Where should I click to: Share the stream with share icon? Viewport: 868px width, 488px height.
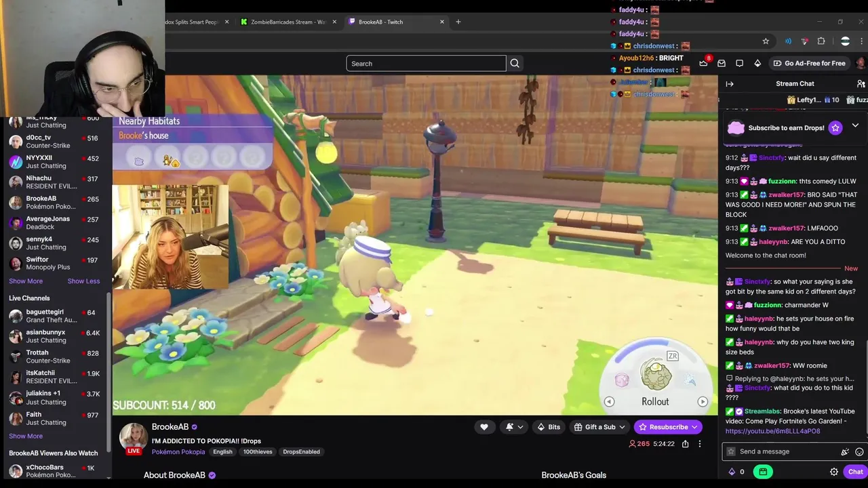tap(686, 444)
